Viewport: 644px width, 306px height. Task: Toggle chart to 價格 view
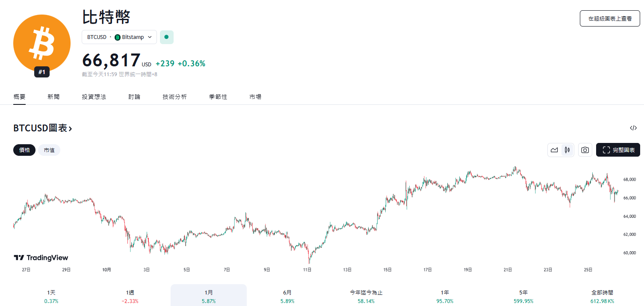(24, 150)
